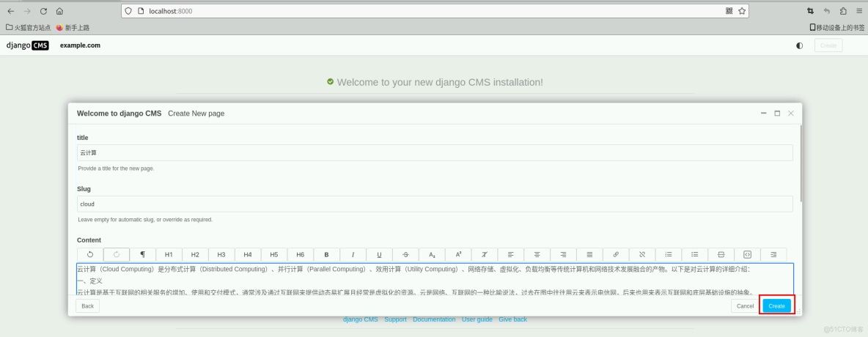
Task: Apply the H4 heading format
Action: click(x=248, y=254)
